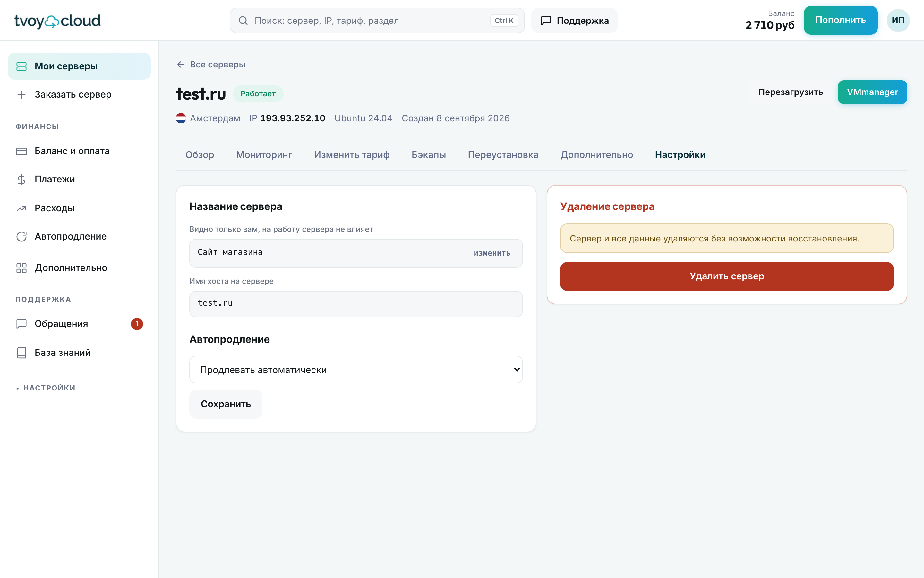924x578 pixels.
Task: Switch to the Бэкапы tab
Action: pyautogui.click(x=429, y=155)
